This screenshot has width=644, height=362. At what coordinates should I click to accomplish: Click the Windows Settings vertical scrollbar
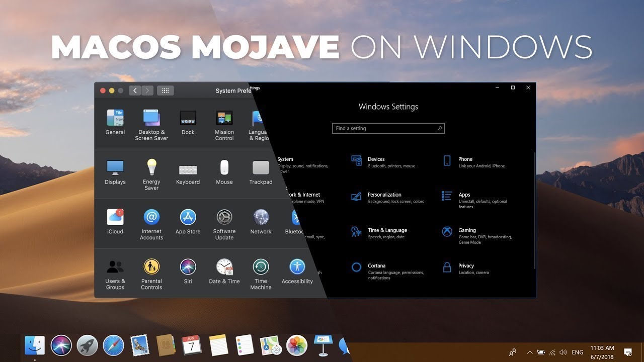coord(534,210)
